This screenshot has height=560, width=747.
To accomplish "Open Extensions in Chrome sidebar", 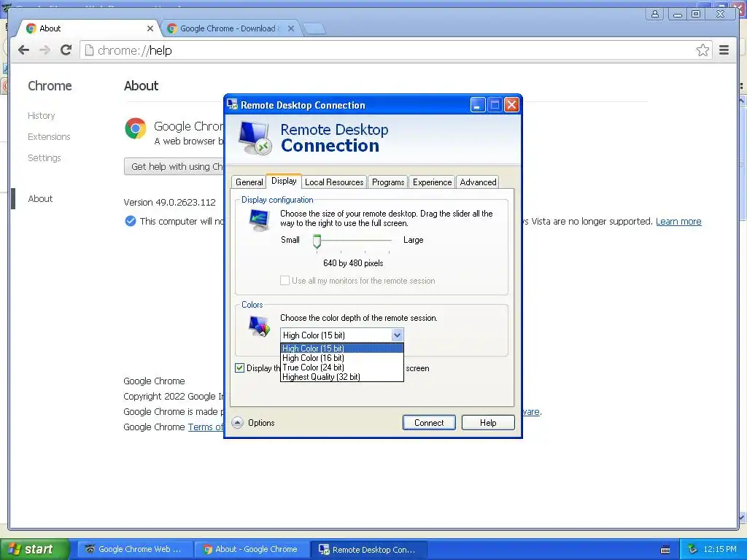I will pyautogui.click(x=49, y=136).
